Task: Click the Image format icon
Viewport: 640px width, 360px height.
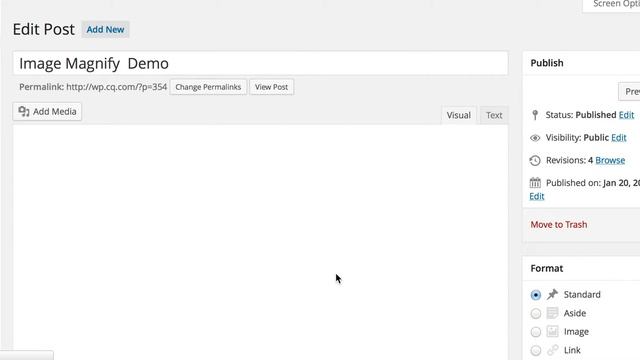Action: point(553,331)
